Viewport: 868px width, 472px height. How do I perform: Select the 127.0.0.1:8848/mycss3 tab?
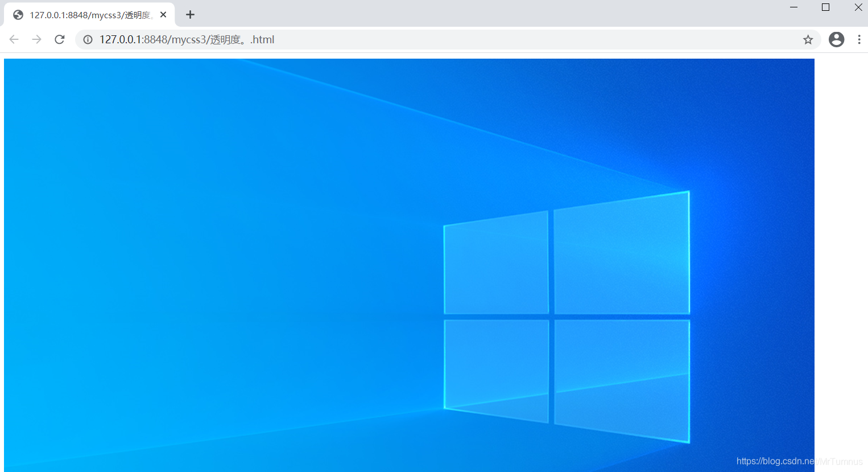click(x=89, y=15)
